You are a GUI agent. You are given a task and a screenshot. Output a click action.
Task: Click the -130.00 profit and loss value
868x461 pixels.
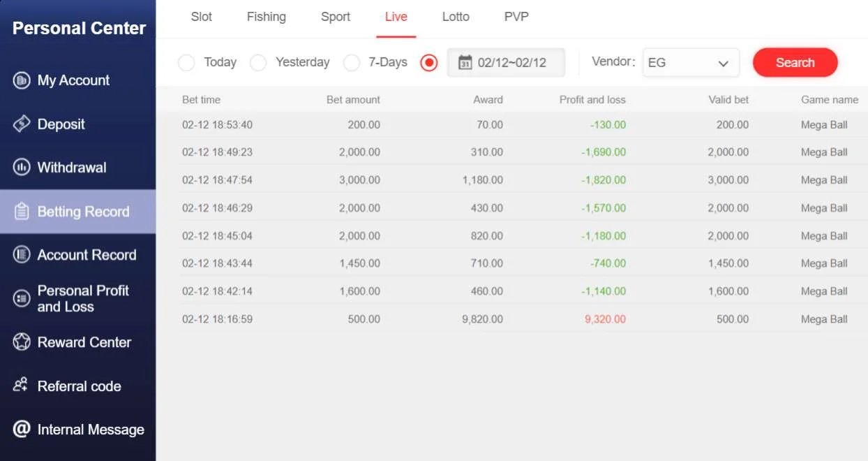tap(608, 125)
